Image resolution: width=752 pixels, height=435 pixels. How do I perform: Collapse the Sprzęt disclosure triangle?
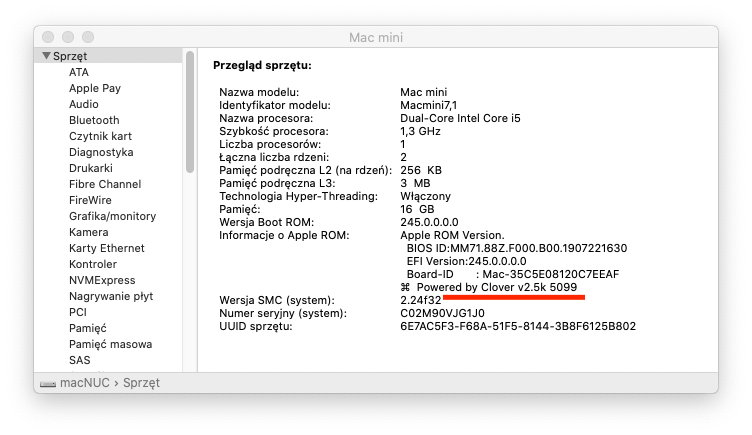46,56
